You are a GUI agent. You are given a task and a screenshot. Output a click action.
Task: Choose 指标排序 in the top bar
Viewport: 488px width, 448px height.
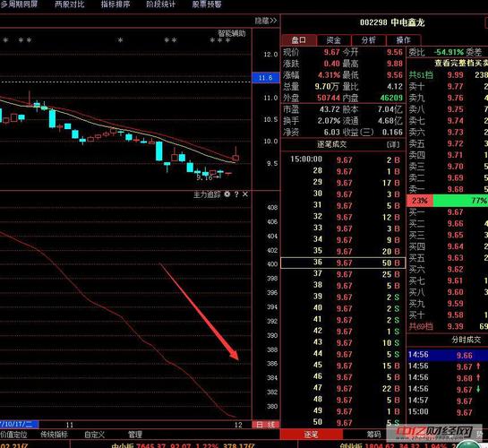(x=116, y=4)
